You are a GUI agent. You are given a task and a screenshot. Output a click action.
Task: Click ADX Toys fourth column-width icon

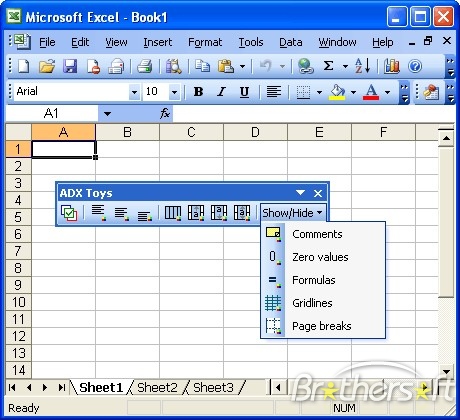point(242,213)
